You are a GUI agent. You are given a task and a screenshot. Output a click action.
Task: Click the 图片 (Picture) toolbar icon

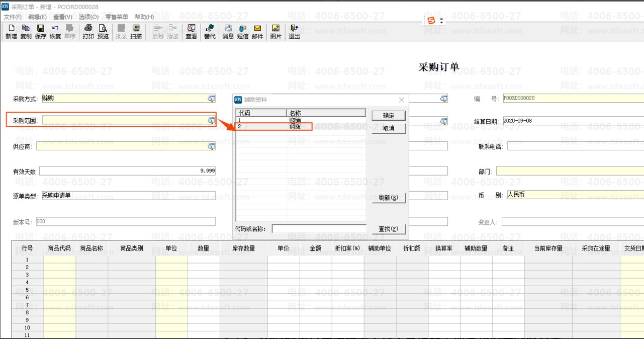point(275,32)
